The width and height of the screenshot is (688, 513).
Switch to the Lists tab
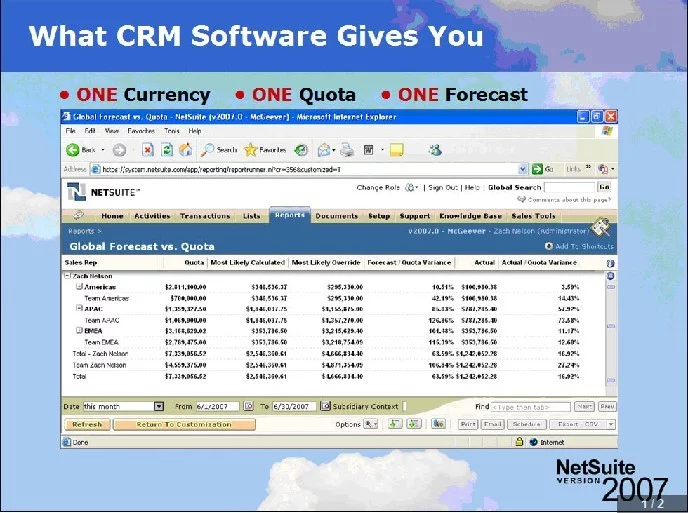(x=251, y=216)
